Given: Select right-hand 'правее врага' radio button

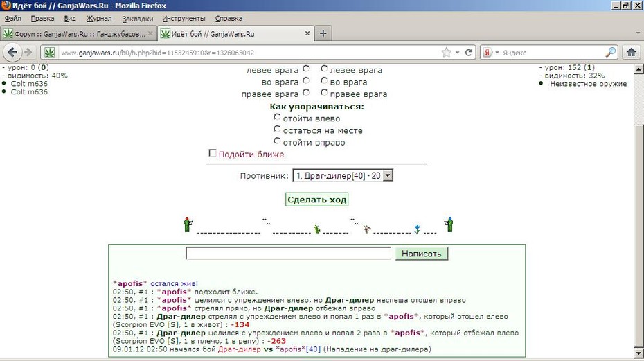Looking at the screenshot, I should click(324, 93).
